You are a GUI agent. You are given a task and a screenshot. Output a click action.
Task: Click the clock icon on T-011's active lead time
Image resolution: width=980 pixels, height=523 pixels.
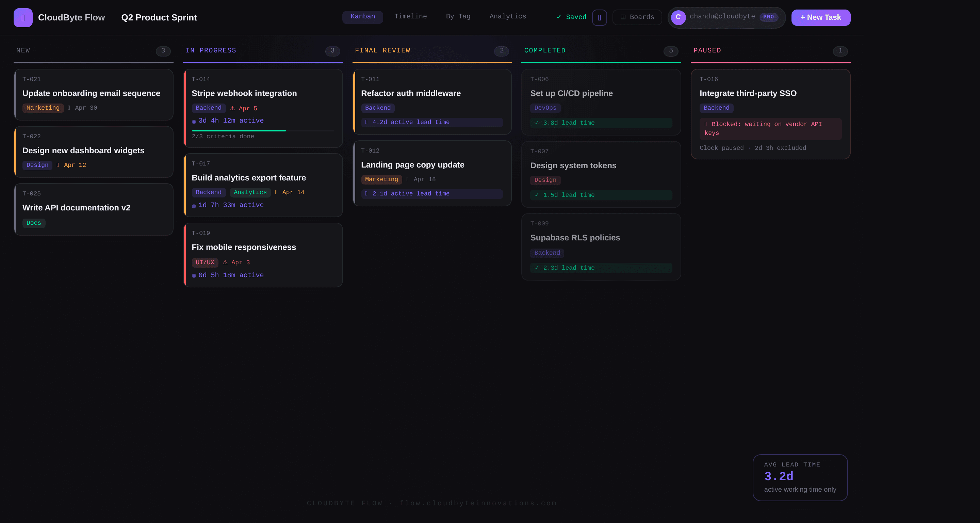point(366,122)
